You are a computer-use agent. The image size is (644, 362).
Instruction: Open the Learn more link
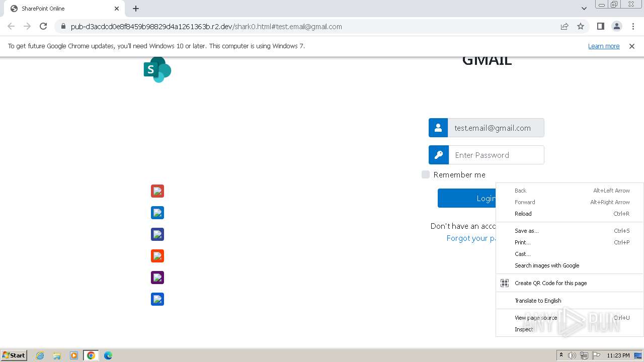[x=604, y=46]
